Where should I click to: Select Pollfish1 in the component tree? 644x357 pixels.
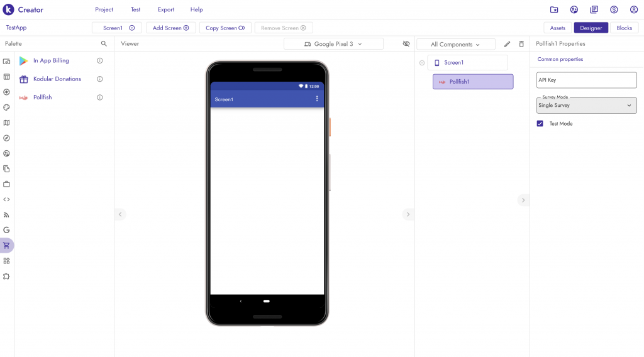click(x=473, y=82)
